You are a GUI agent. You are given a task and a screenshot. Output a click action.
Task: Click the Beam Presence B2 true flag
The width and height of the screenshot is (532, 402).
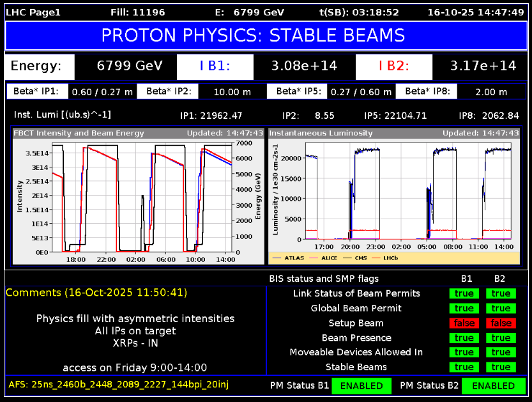[x=501, y=338]
